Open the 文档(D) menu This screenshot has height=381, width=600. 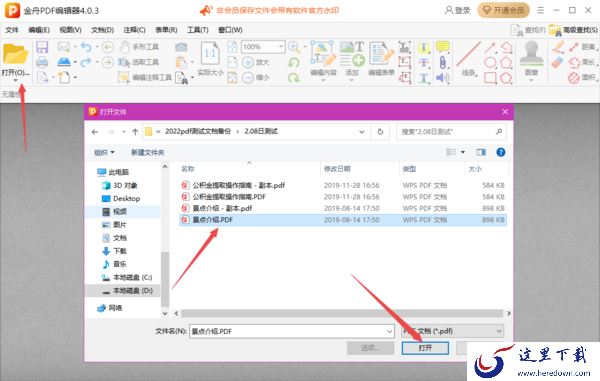point(103,30)
